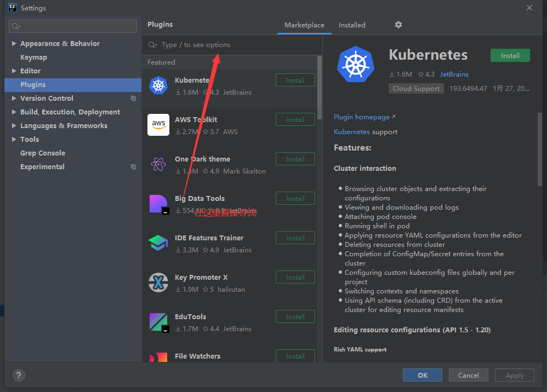This screenshot has width=547, height=392.
Task: Select Grep Console in settings tree
Action: pos(43,153)
